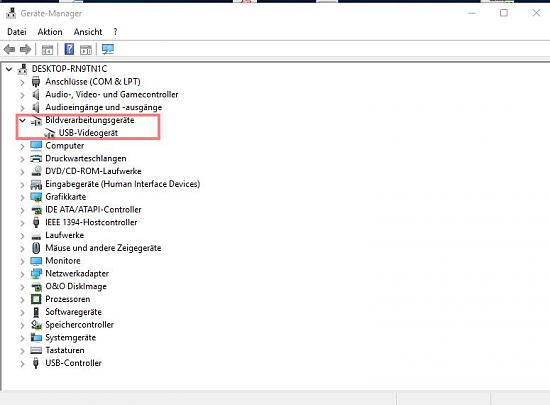Click the blue Help toolbar icon
550x405 pixels.
[69, 49]
